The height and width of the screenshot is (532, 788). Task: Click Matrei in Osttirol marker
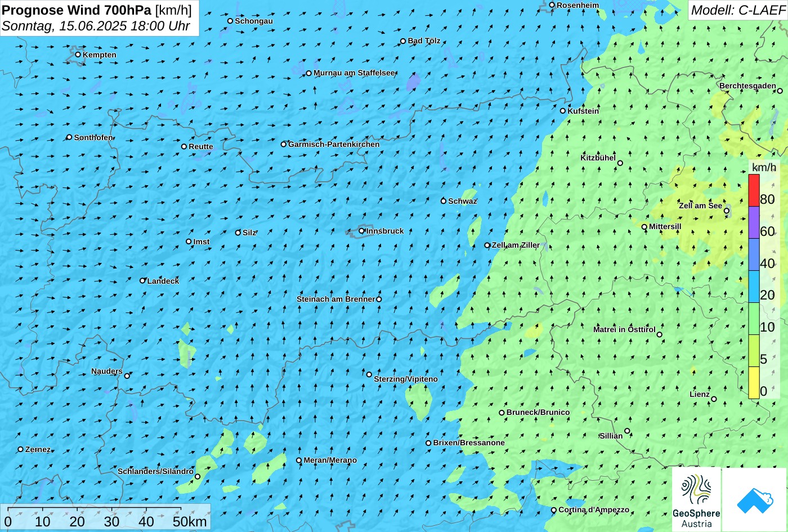(660, 334)
